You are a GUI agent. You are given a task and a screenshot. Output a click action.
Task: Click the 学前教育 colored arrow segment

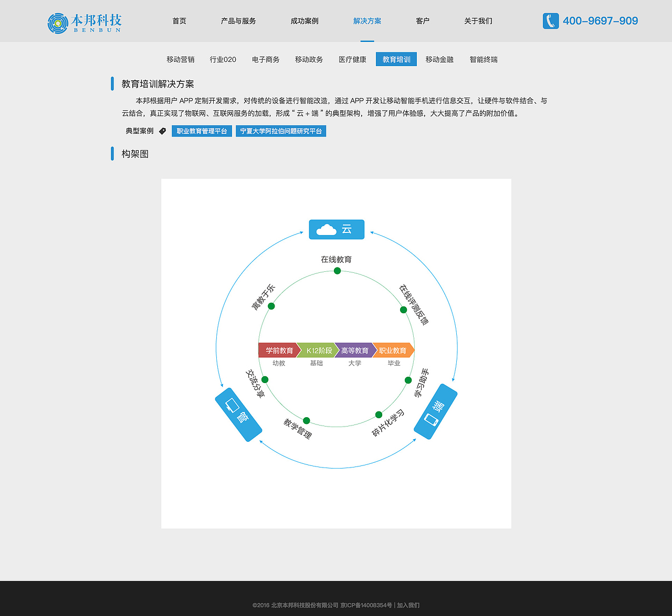point(278,350)
